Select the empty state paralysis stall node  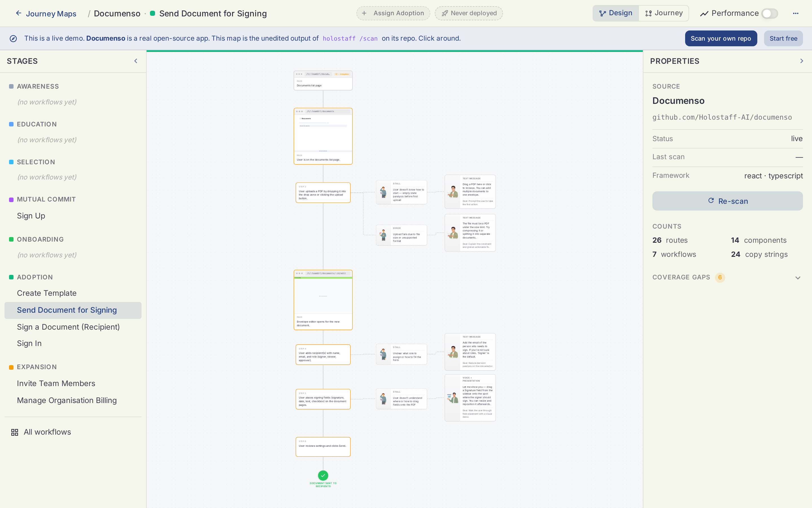[x=401, y=192]
